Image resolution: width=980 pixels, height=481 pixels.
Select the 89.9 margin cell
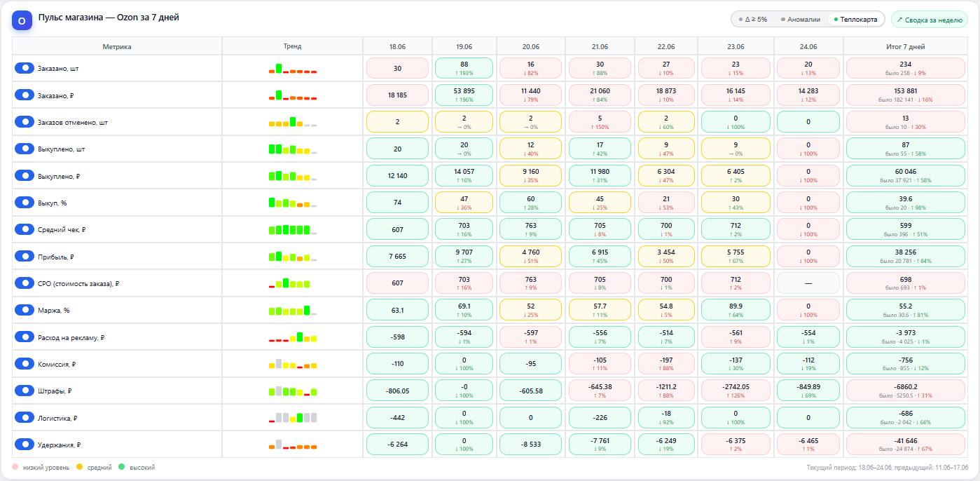pos(736,310)
